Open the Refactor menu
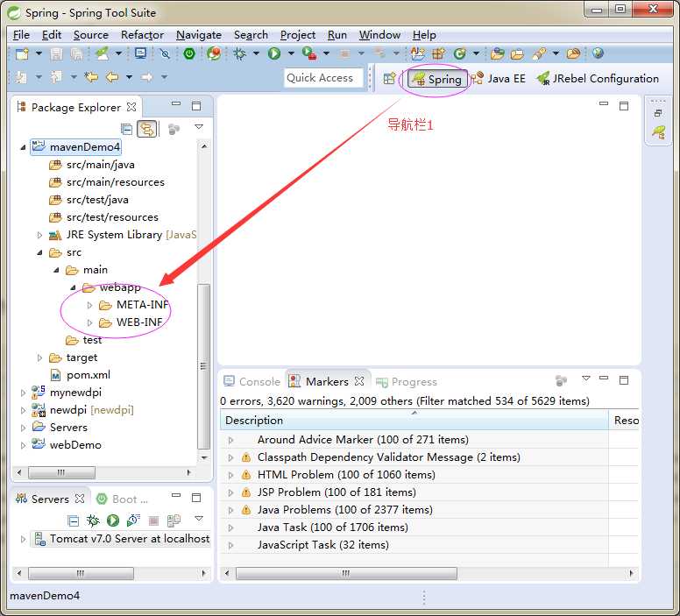The width and height of the screenshot is (680, 616). 142,35
